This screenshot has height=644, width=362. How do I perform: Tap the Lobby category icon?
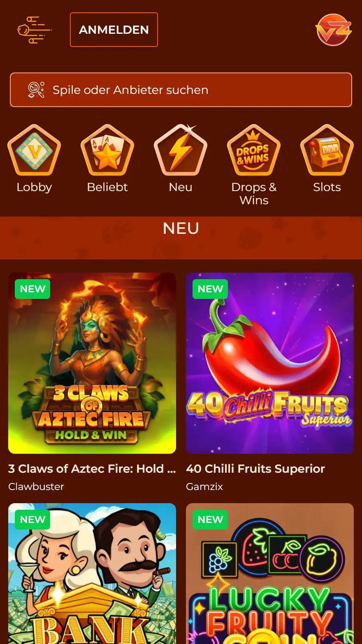34,150
